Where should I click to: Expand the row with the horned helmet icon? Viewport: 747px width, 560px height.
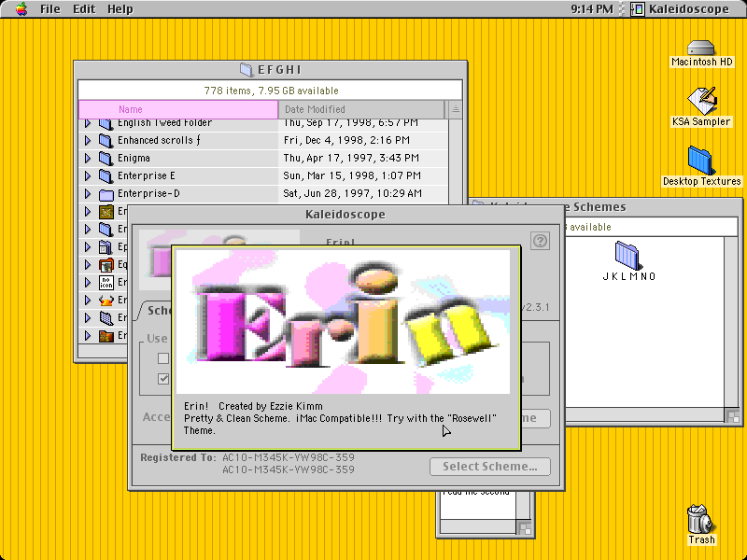[x=88, y=300]
